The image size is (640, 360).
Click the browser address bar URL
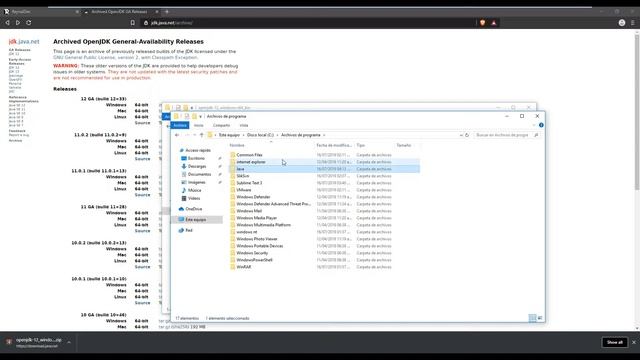pyautogui.click(x=171, y=23)
